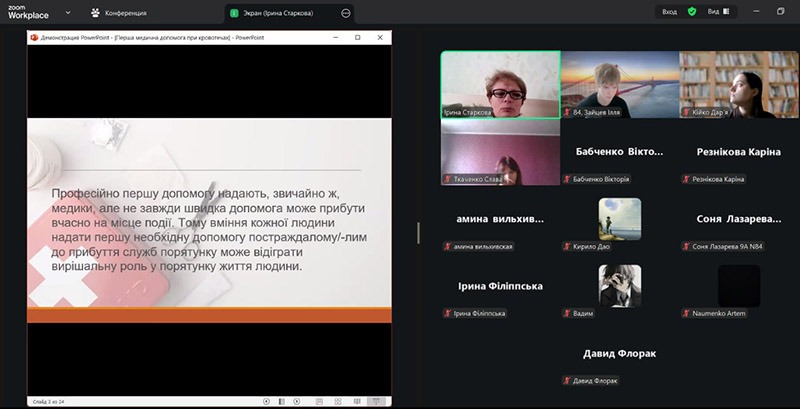Click the previous slide arrow in PowerPoint

(267, 401)
